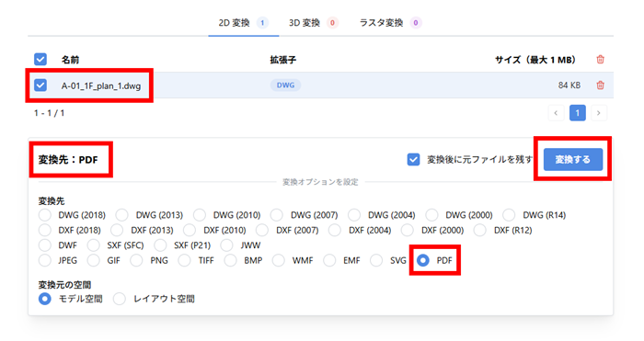Select DXF (2007) radio button

coord(262,230)
